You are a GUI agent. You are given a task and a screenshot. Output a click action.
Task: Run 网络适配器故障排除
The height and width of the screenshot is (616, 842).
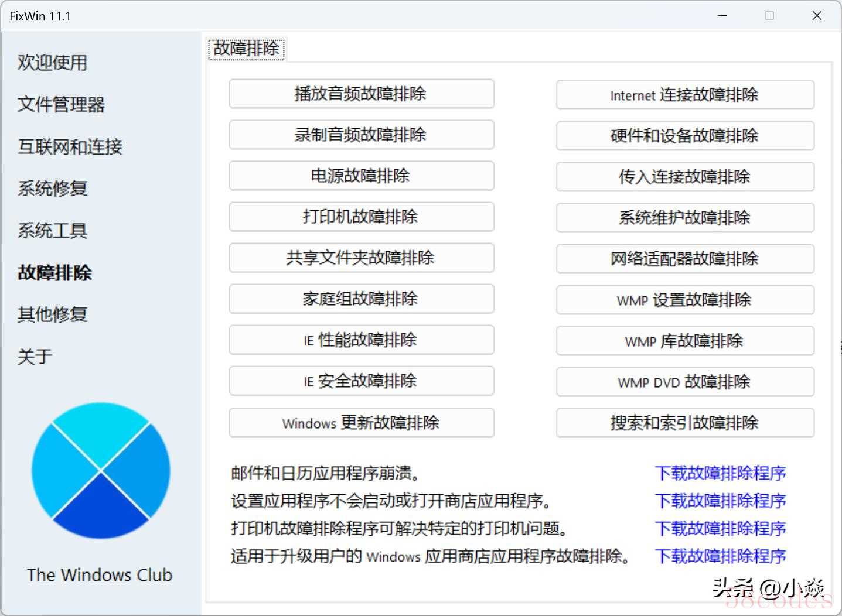pyautogui.click(x=684, y=259)
